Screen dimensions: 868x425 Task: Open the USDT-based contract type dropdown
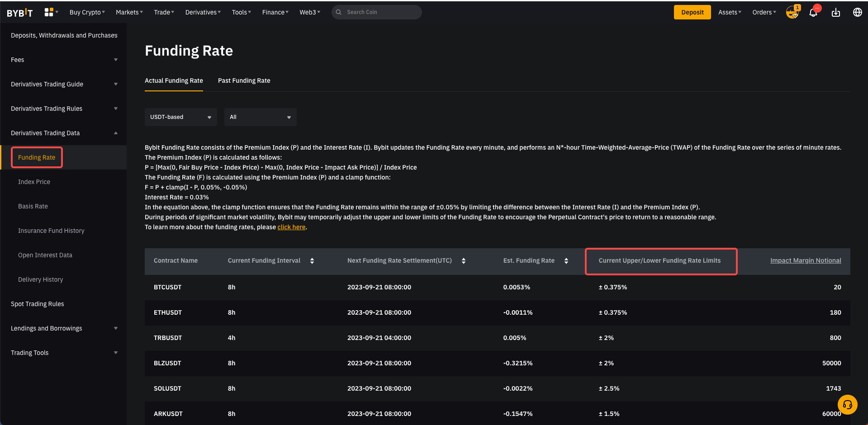(x=180, y=117)
